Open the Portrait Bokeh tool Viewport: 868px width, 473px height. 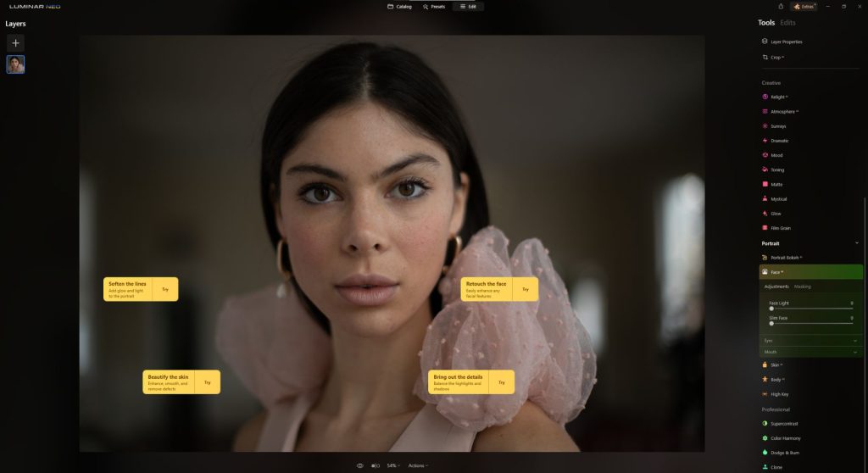click(x=782, y=258)
